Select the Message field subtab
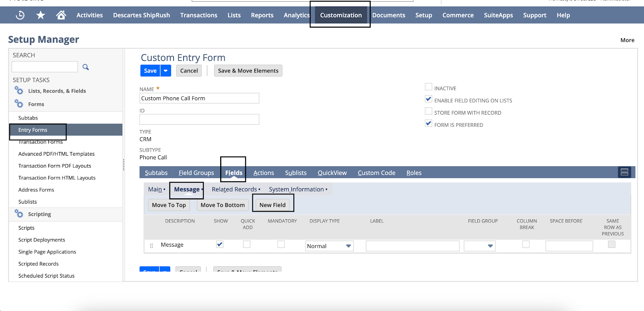Image resolution: width=644 pixels, height=311 pixels. (187, 189)
